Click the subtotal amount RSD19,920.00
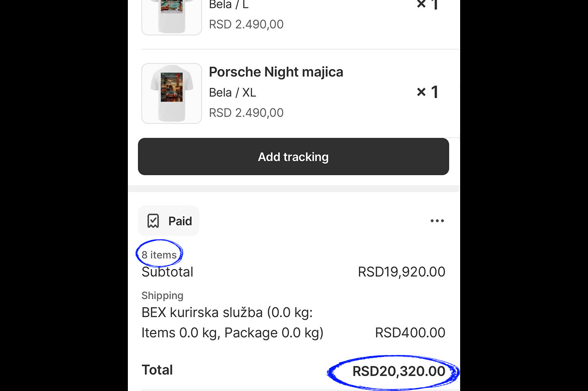 pos(401,272)
